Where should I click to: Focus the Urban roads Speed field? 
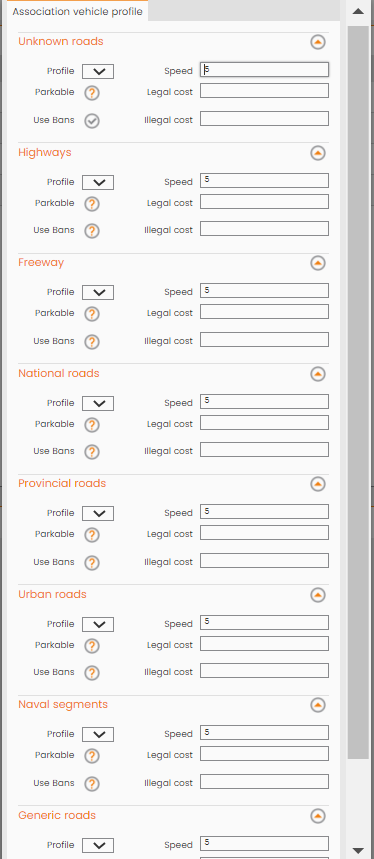[264, 622]
